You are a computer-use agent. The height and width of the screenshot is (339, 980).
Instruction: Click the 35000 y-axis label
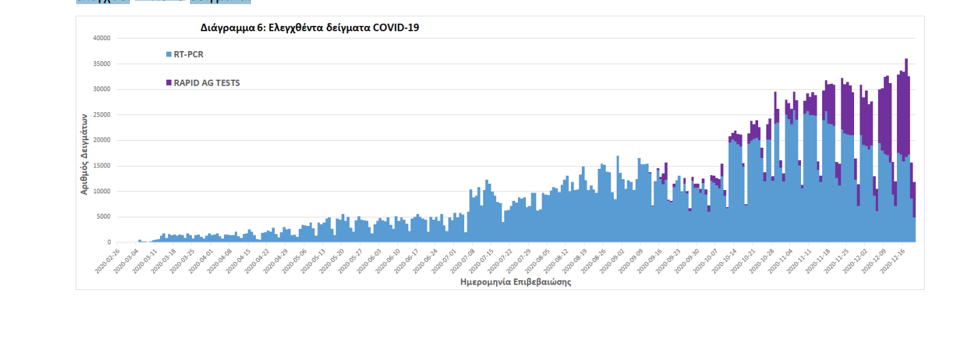[101, 64]
